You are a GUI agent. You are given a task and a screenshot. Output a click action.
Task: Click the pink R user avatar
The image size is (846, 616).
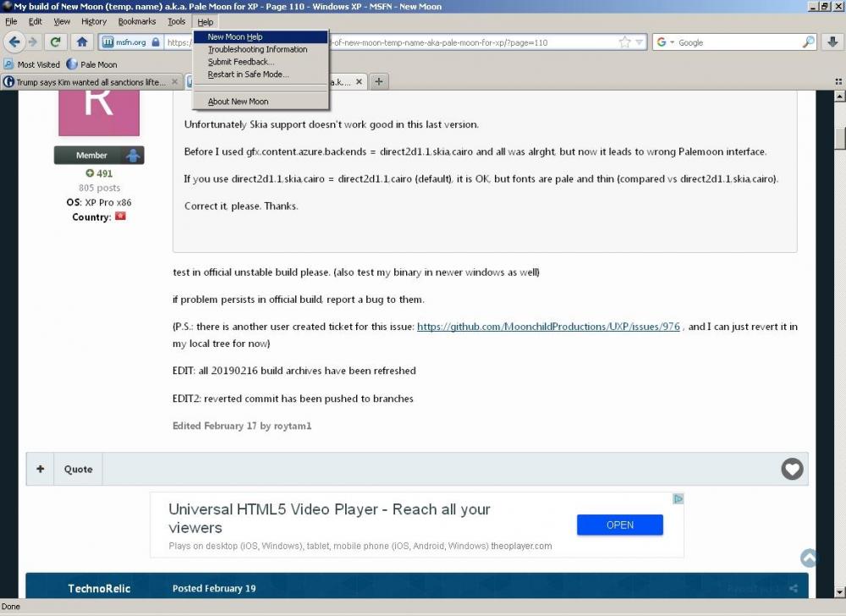99,113
